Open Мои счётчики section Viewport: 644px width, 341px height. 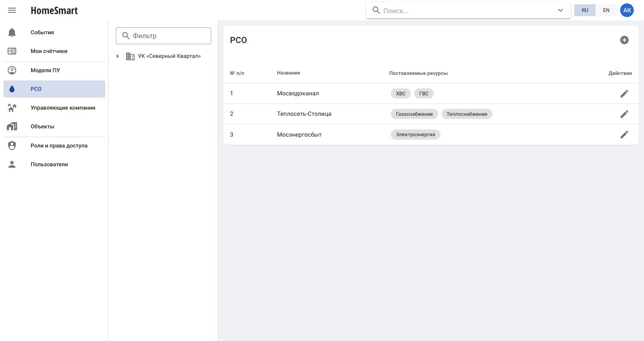click(x=54, y=51)
